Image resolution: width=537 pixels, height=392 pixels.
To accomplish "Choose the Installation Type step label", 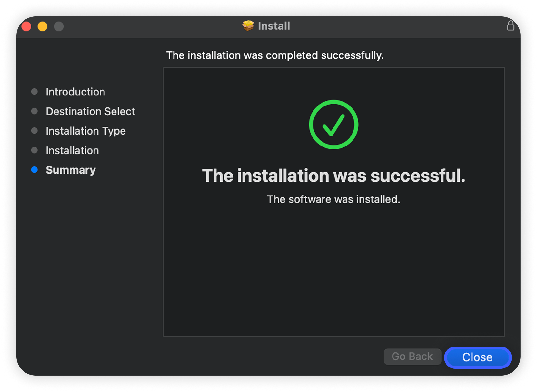I will [86, 131].
